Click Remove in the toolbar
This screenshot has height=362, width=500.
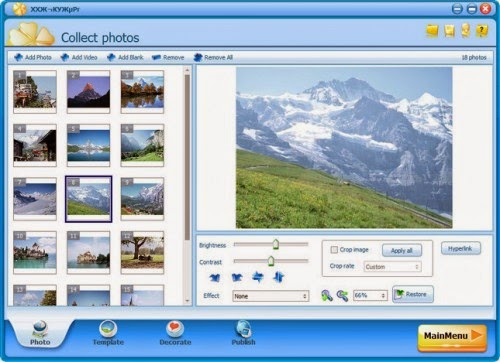[x=168, y=57]
